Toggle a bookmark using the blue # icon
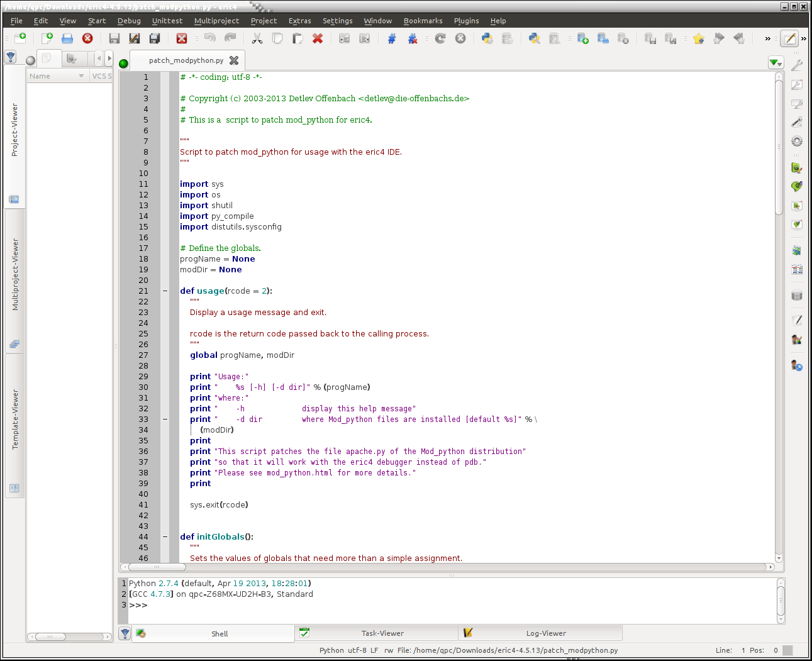 391,38
